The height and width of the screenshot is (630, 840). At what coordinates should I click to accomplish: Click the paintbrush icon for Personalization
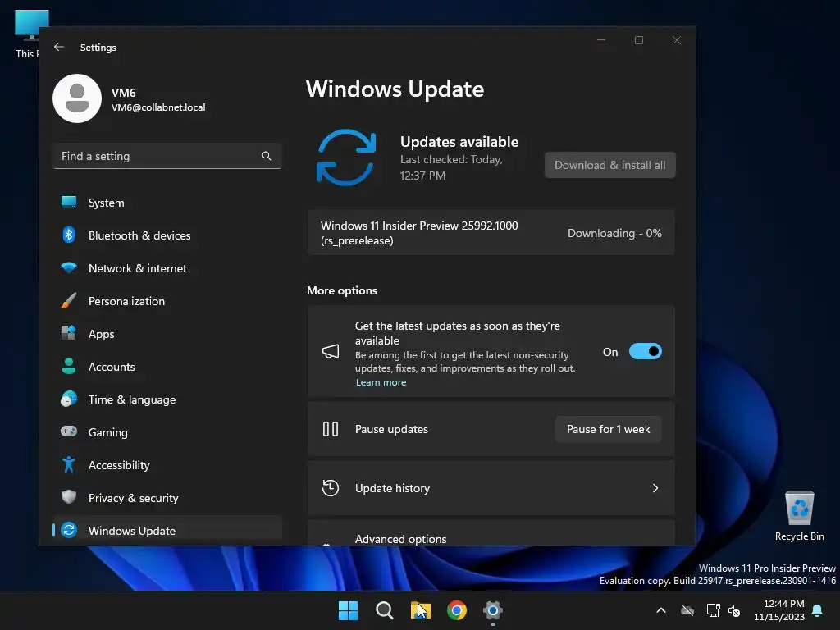click(69, 300)
